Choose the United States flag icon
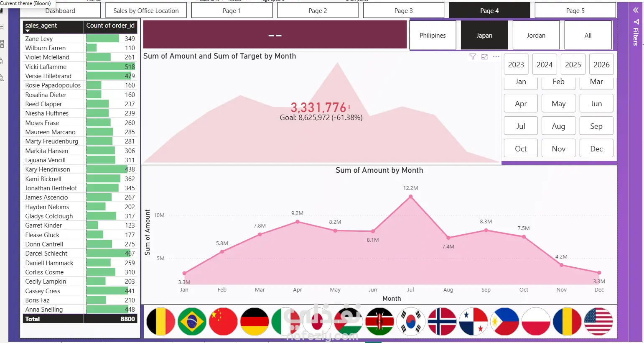This screenshot has height=343, width=644. [598, 322]
